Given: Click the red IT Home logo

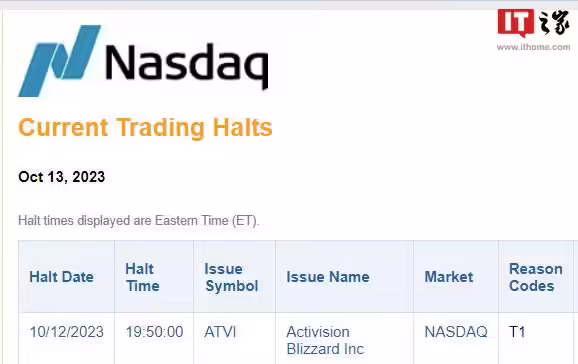Looking at the screenshot, I should point(516,22).
